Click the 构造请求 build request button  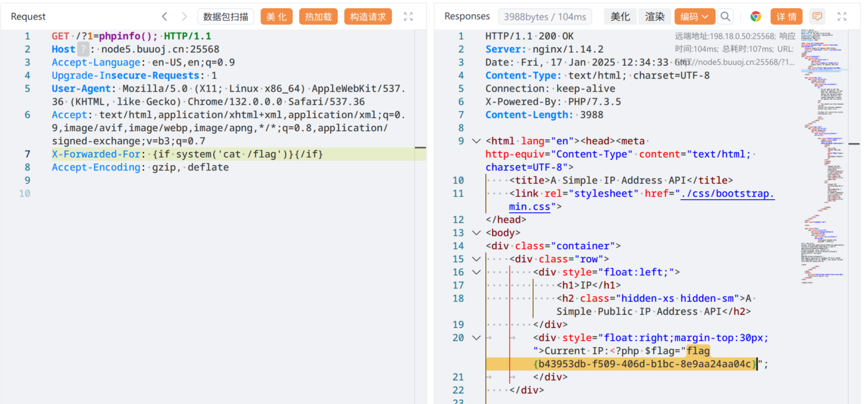(368, 16)
